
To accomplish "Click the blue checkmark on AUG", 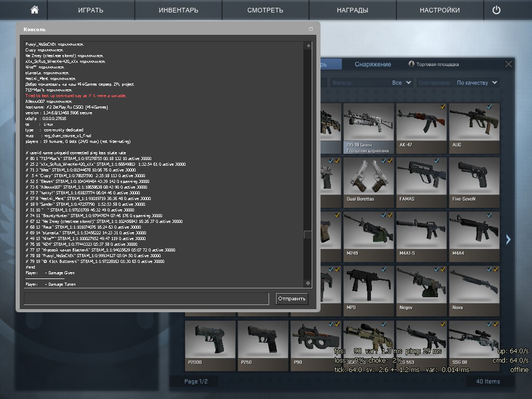I will click(x=489, y=107).
